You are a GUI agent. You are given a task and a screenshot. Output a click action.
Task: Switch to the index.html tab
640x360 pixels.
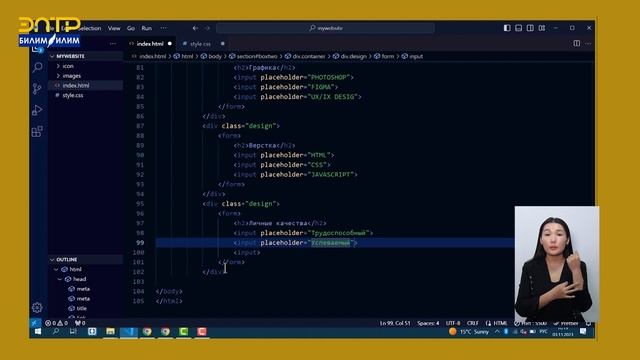pyautogui.click(x=150, y=44)
